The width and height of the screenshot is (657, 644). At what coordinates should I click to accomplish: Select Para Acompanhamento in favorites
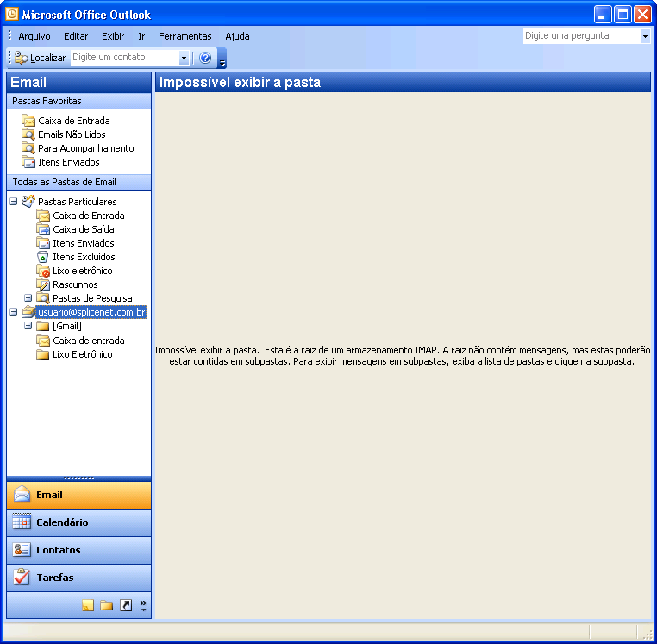86,148
